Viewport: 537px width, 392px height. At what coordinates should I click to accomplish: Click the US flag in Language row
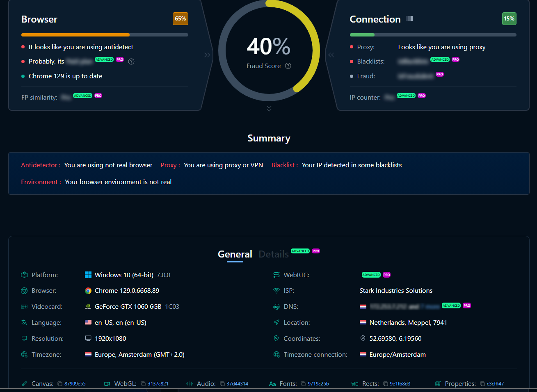[88, 323]
